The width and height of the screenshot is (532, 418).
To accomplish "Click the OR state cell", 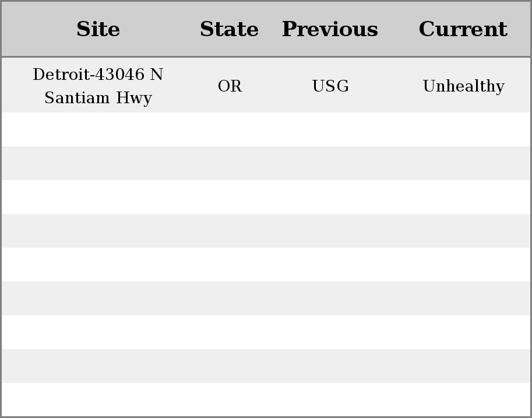I will [230, 85].
